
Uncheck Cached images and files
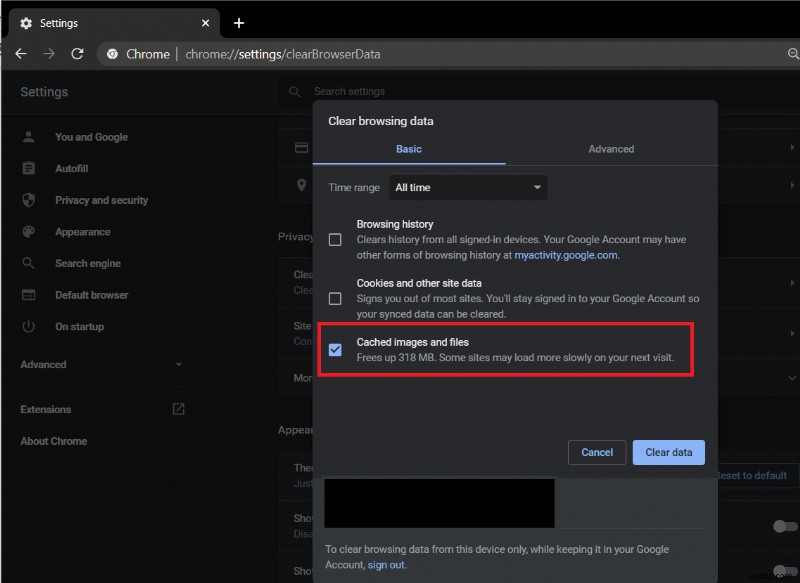tap(335, 350)
